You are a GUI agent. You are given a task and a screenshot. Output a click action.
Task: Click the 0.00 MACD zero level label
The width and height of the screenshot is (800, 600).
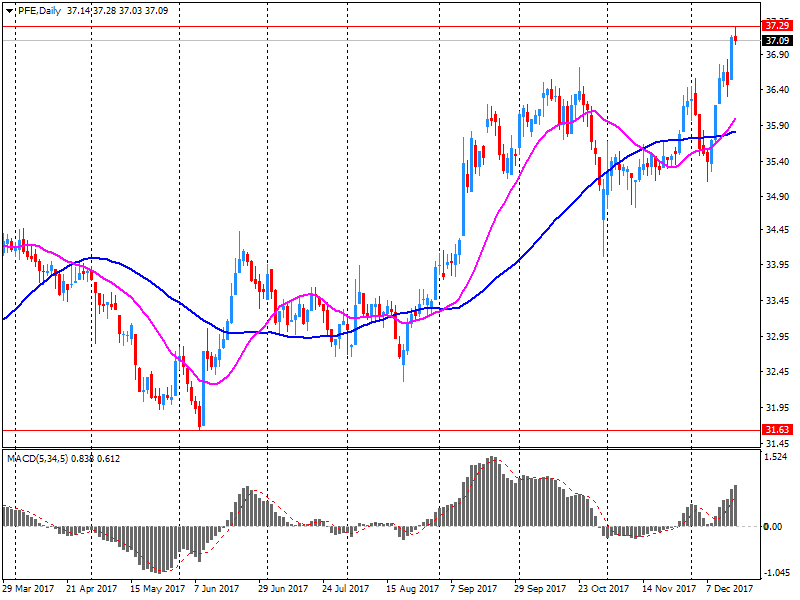[x=773, y=527]
